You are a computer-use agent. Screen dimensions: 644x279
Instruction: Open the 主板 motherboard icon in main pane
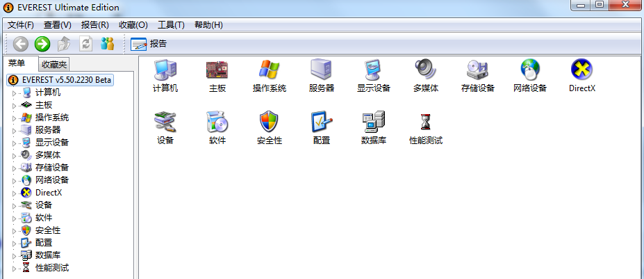pos(217,70)
